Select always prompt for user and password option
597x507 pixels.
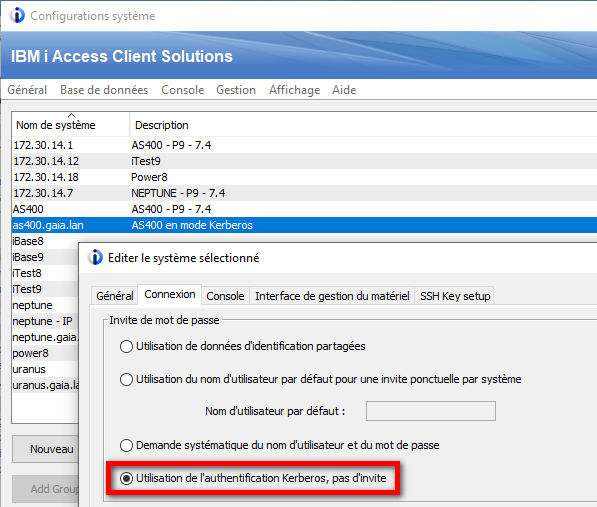(x=126, y=445)
